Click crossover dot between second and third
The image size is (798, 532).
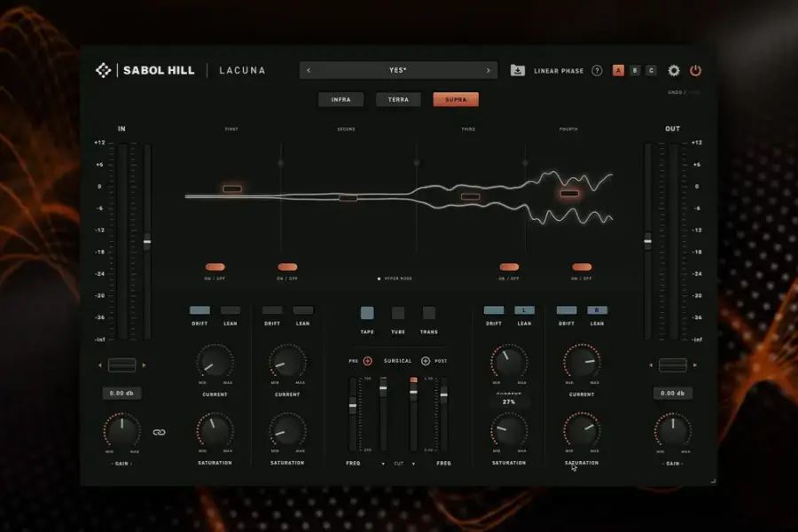[x=417, y=163]
